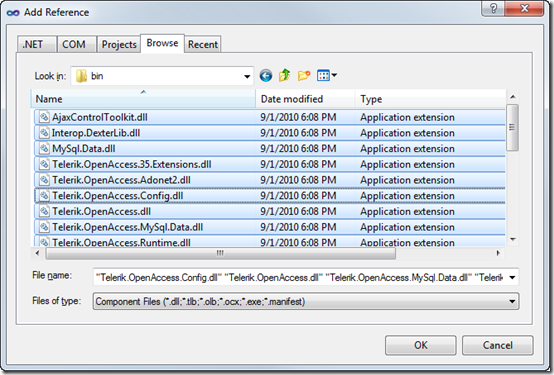Create a new folder
The height and width of the screenshot is (375, 554).
[x=304, y=76]
